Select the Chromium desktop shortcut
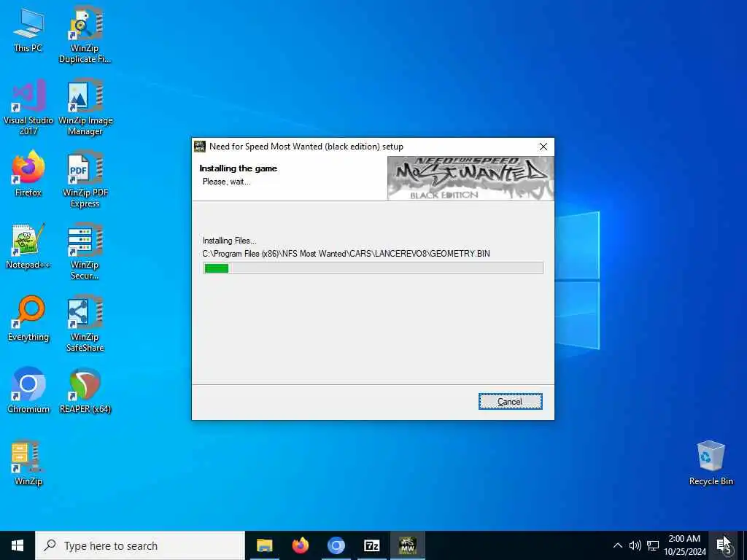Viewport: 747px width, 560px height. pos(28,391)
